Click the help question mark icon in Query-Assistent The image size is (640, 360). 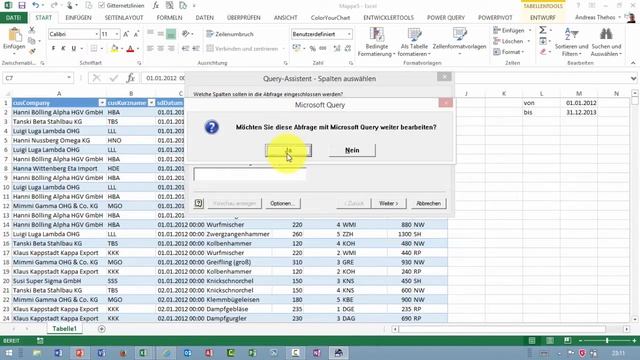point(198,203)
